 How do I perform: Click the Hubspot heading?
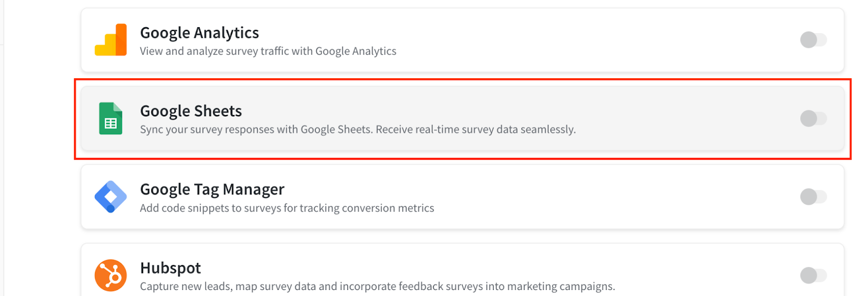tap(170, 268)
